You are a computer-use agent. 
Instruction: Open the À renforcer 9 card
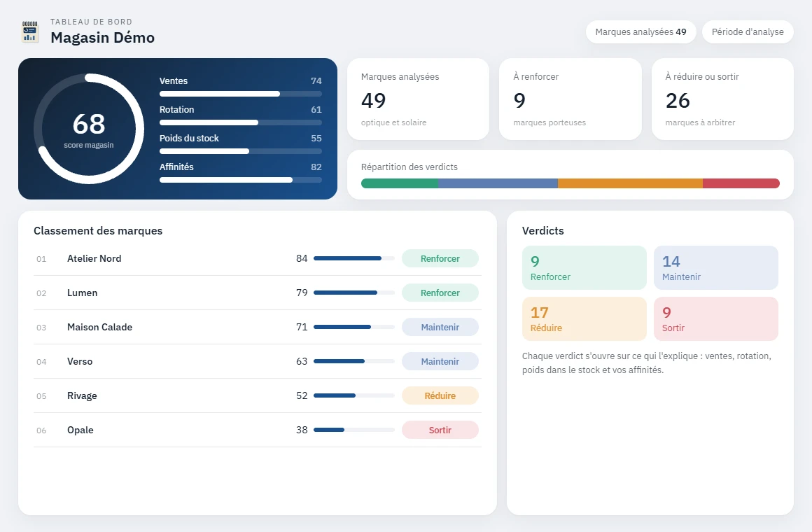pos(570,99)
